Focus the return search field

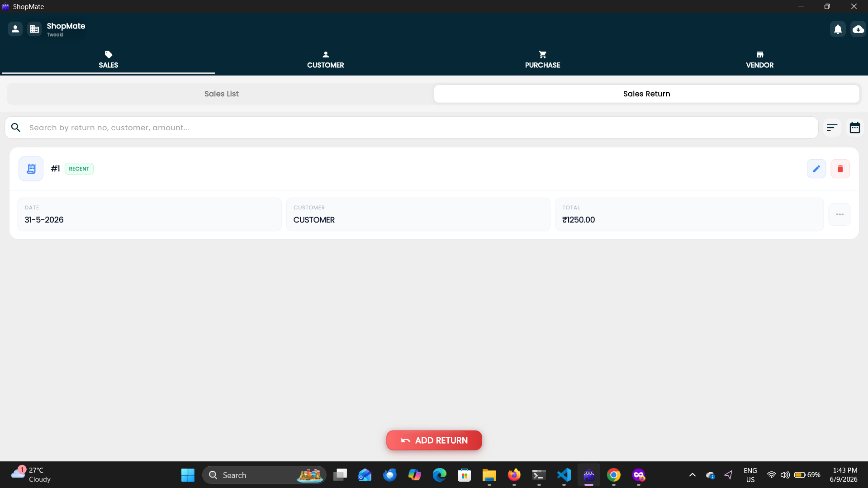point(411,128)
